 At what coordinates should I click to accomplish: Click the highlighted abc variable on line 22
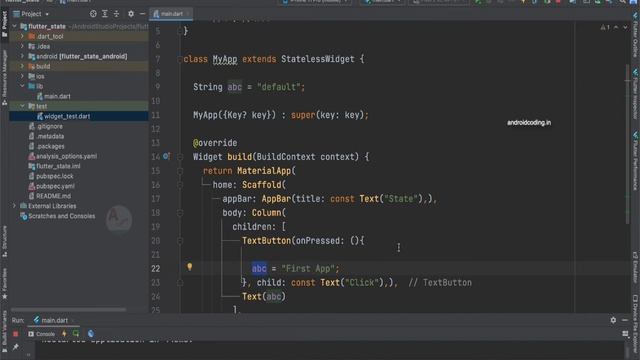259,269
